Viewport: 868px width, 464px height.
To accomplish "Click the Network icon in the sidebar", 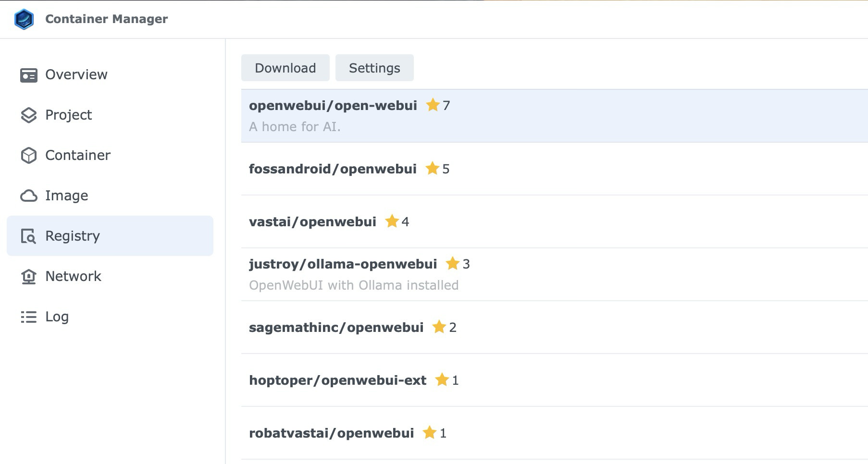I will (29, 276).
